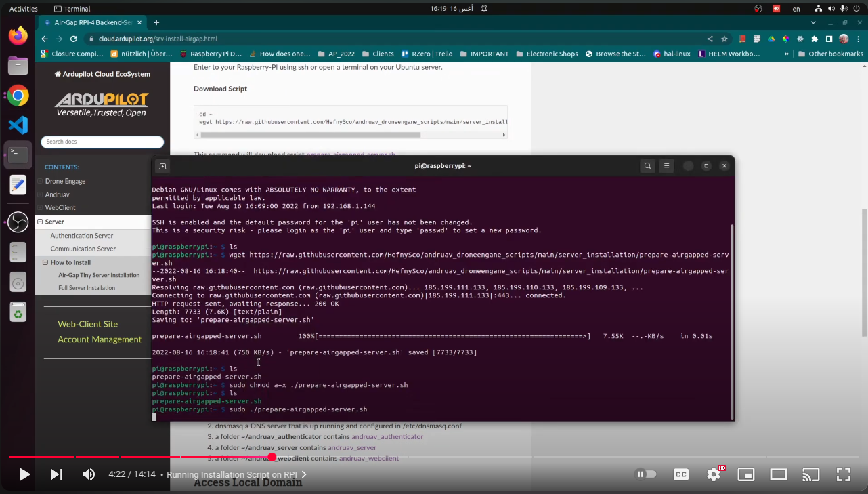
Task: Open Chrome three-dot menu
Action: (859, 39)
